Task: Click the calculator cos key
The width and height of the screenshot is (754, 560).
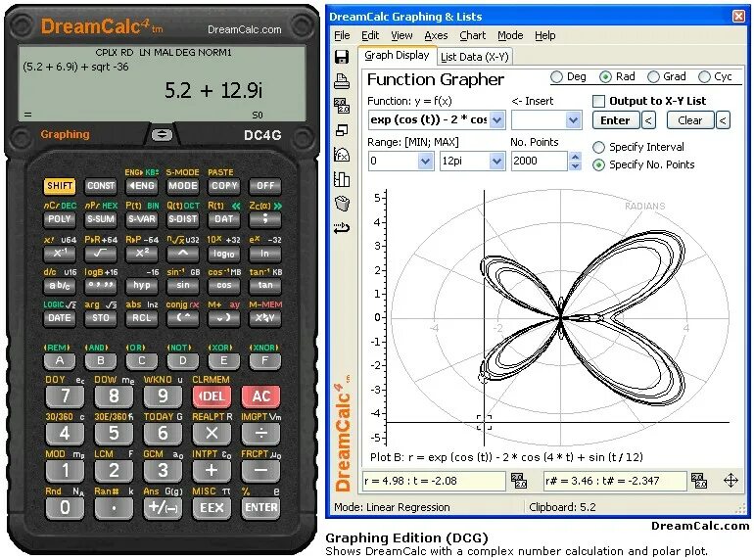Action: click(224, 285)
